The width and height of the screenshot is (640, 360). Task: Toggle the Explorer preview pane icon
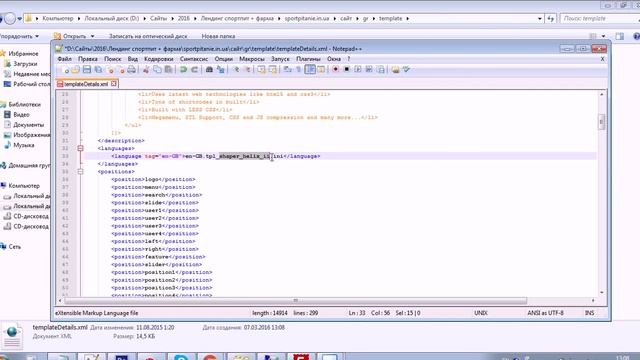pyautogui.click(x=620, y=36)
